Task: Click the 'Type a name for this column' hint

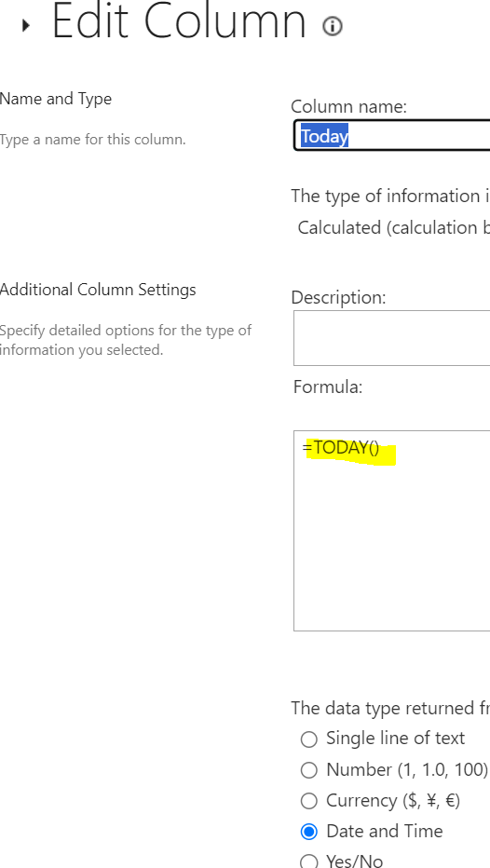Action: [93, 140]
